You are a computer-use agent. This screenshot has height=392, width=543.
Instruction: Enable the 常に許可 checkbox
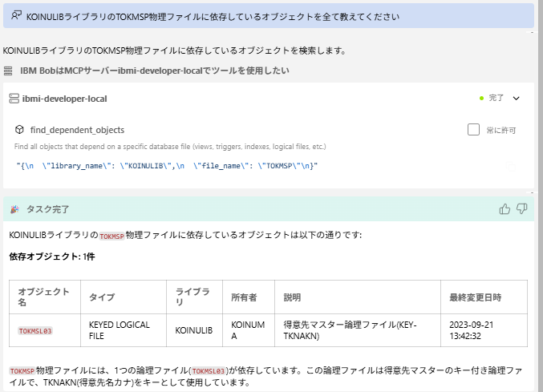coord(473,130)
